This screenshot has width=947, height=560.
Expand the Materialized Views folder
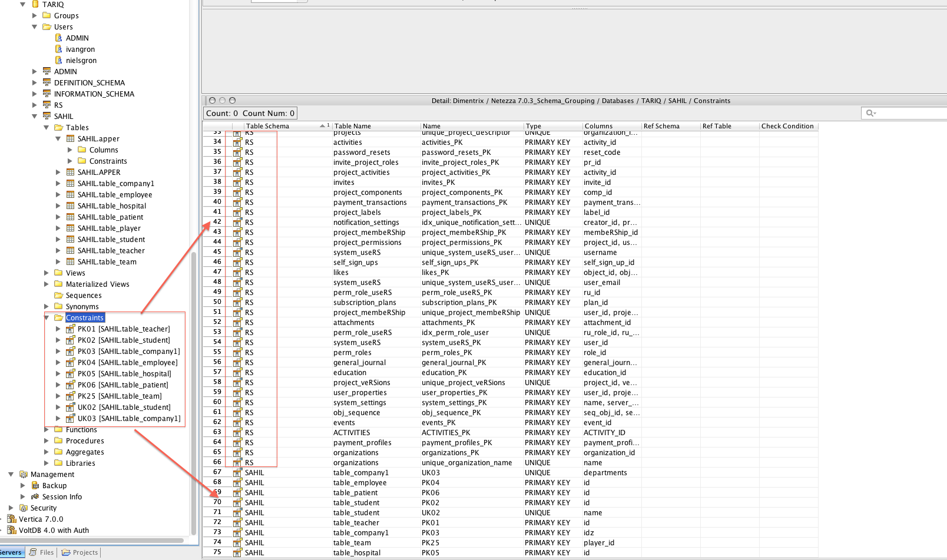click(x=46, y=284)
